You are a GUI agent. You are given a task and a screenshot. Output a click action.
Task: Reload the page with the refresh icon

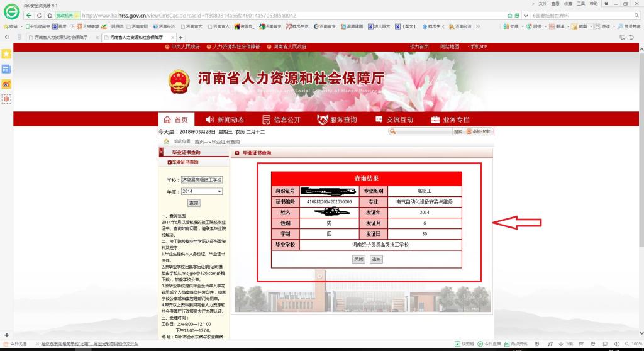pyautogui.click(x=39, y=15)
